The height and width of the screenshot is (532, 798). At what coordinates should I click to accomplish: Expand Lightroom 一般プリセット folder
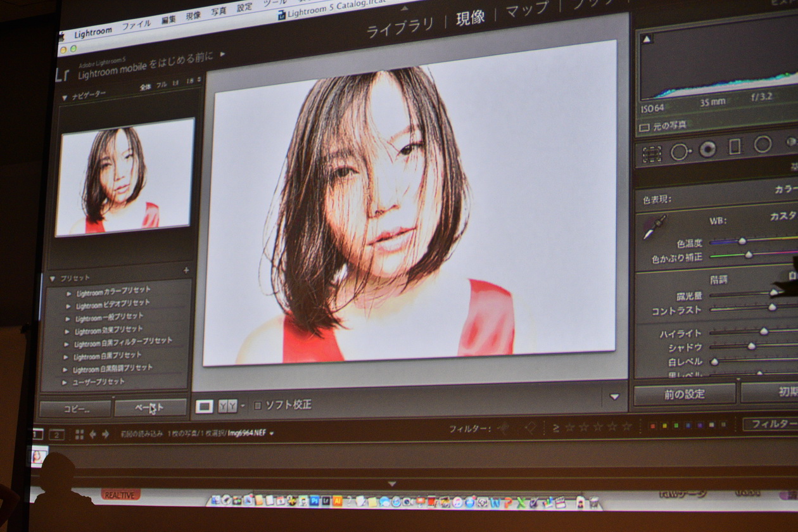68,319
